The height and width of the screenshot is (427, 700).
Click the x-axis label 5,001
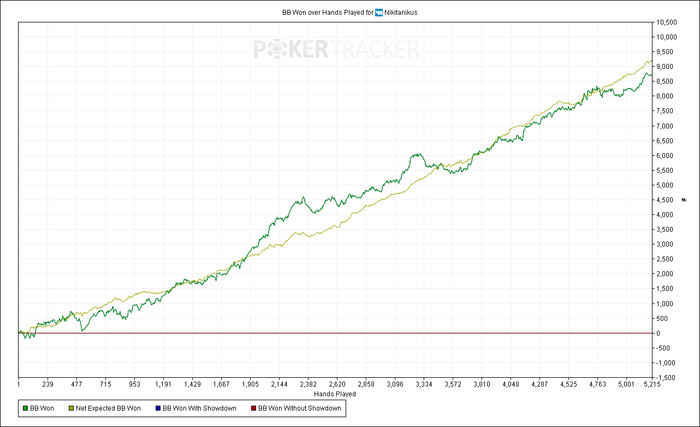tap(627, 384)
